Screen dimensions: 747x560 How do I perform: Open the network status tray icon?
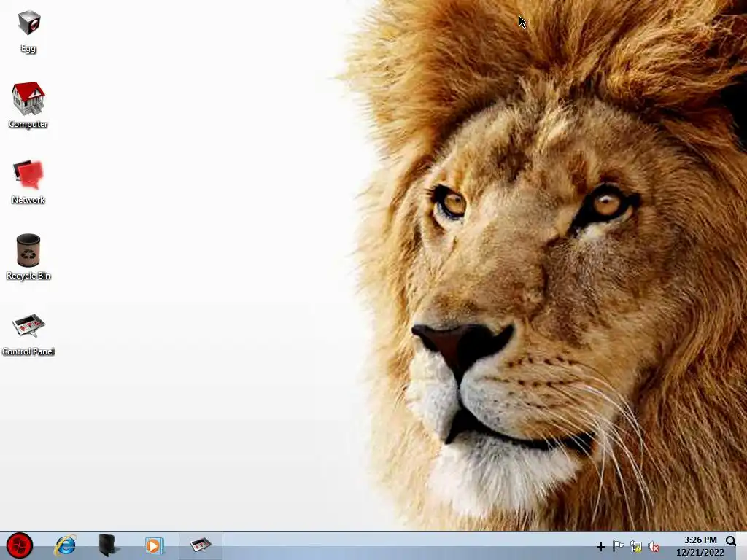636,547
